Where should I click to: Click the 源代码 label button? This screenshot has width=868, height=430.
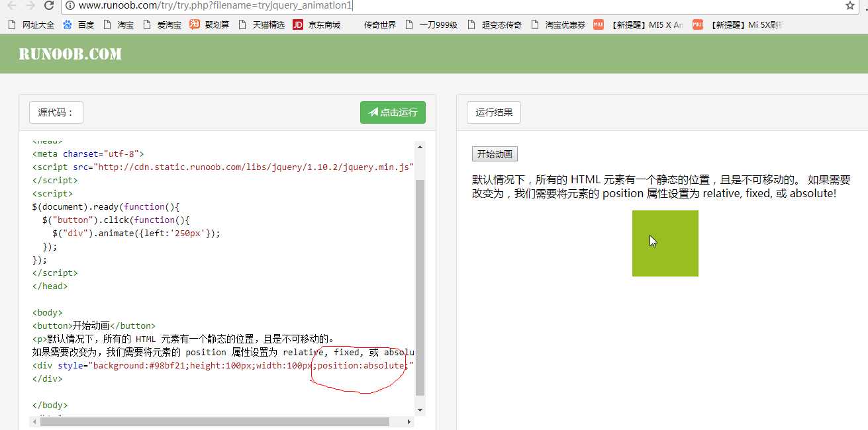point(56,112)
